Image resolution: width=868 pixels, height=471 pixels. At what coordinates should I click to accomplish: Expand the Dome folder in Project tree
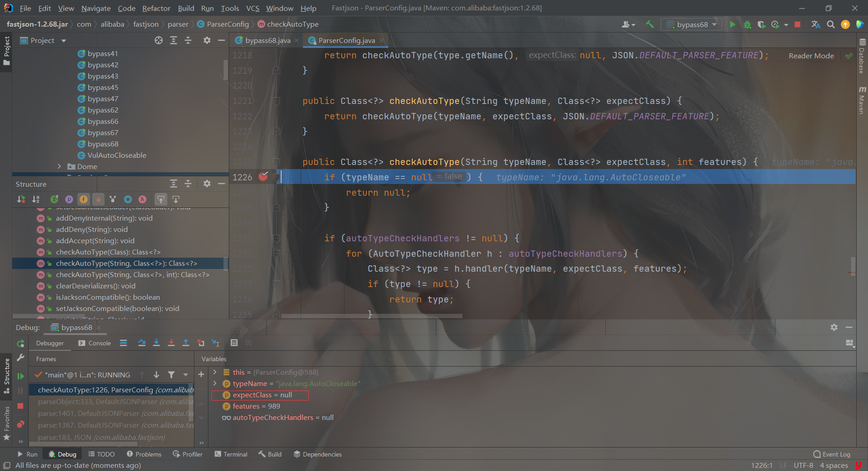pyautogui.click(x=59, y=167)
